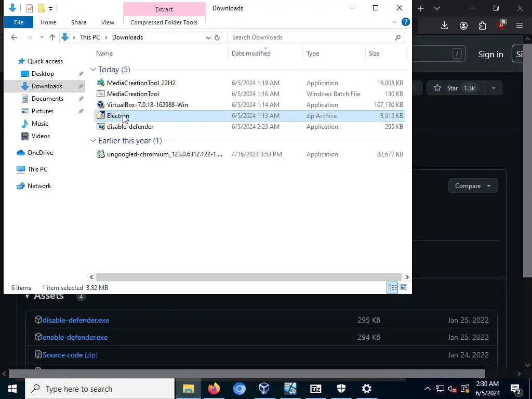Click the GitHub Sign in link
Image resolution: width=532 pixels, height=399 pixels.
[490, 54]
